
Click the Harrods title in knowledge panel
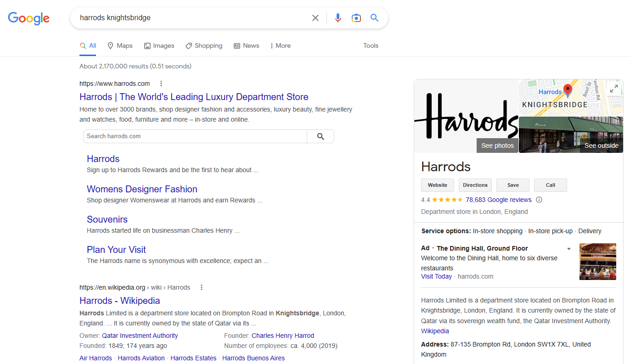click(446, 166)
